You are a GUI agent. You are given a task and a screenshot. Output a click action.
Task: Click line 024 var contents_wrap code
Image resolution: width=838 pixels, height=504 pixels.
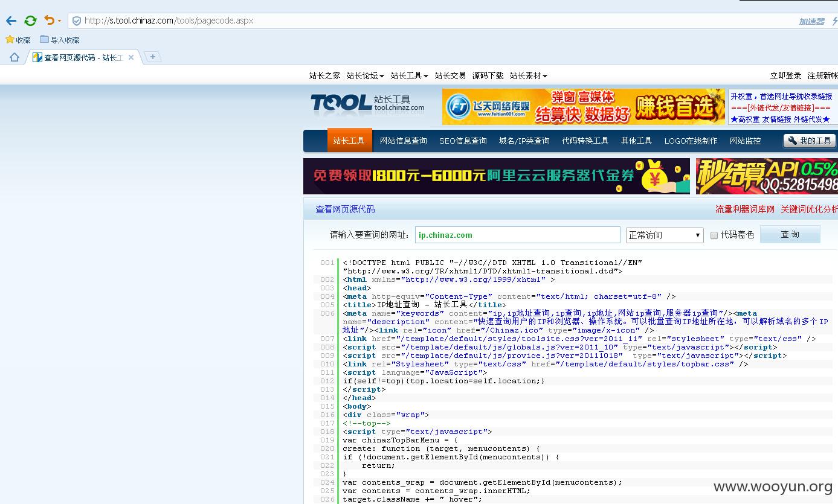point(482,482)
